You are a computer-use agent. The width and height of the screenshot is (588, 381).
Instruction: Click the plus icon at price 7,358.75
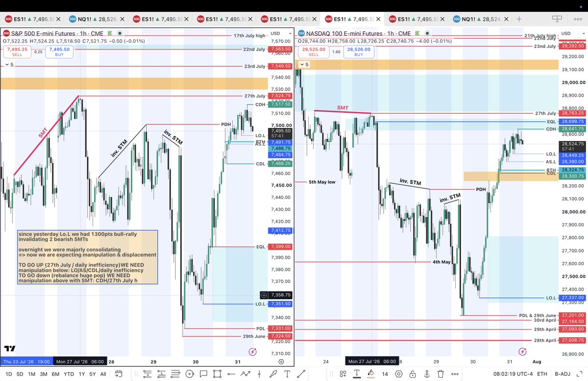[x=264, y=295]
